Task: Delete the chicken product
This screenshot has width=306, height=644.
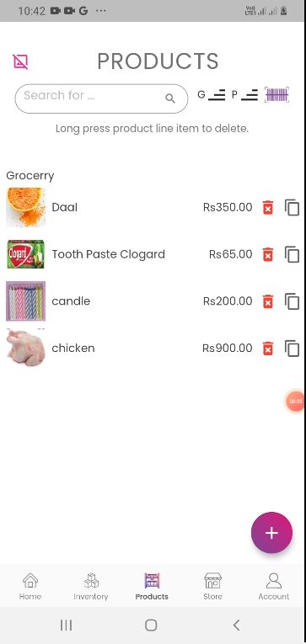Action: pyautogui.click(x=268, y=349)
